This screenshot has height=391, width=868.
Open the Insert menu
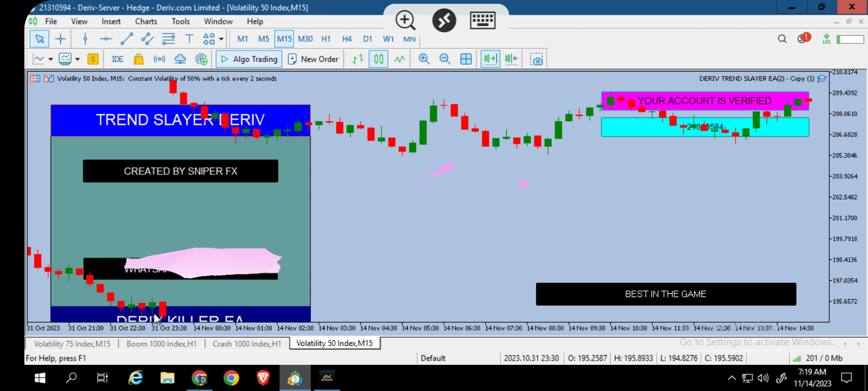[111, 21]
